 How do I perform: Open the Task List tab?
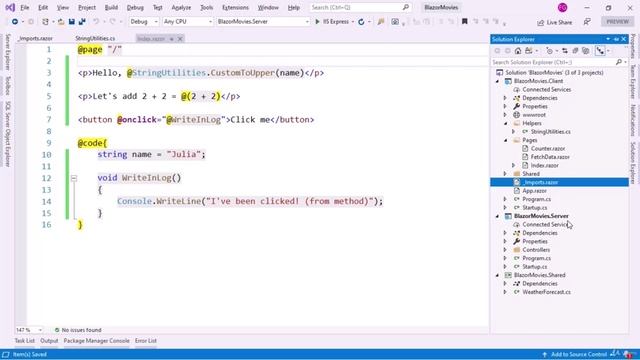click(x=24, y=340)
